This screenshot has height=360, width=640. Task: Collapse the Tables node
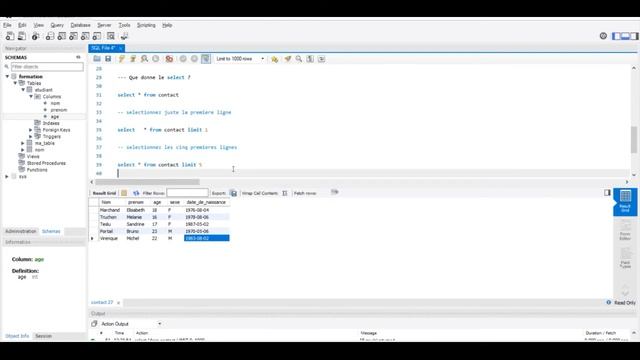[x=16, y=83]
